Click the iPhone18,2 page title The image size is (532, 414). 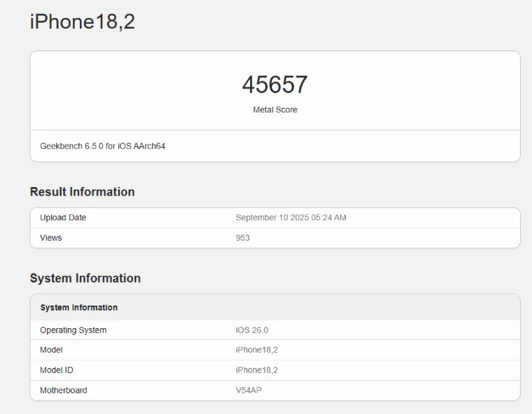coord(82,22)
